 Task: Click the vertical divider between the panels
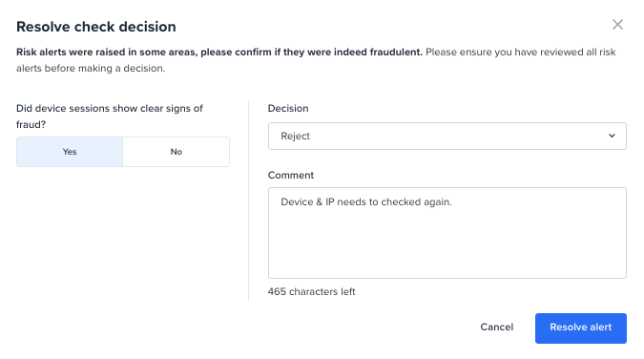[248, 201]
